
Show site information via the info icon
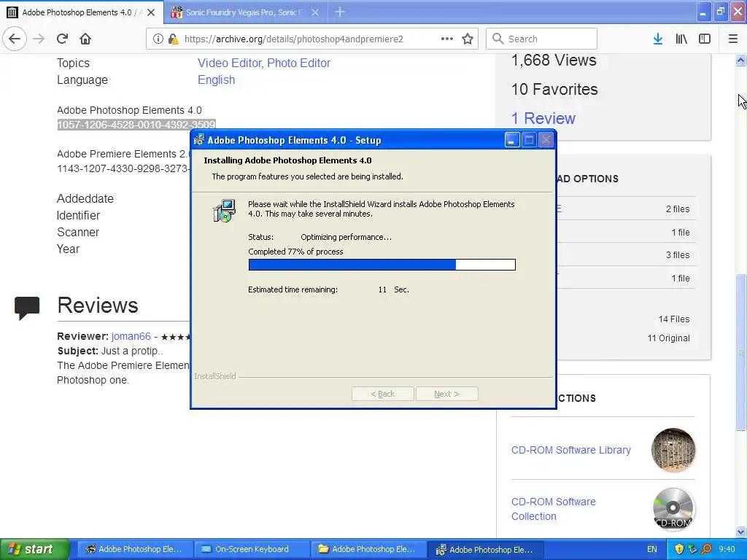158,39
